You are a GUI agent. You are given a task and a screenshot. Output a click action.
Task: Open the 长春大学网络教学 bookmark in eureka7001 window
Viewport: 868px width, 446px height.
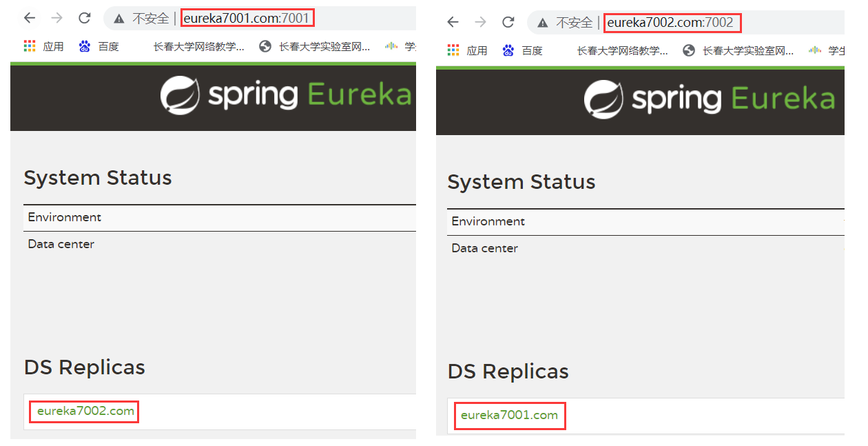pos(198,46)
